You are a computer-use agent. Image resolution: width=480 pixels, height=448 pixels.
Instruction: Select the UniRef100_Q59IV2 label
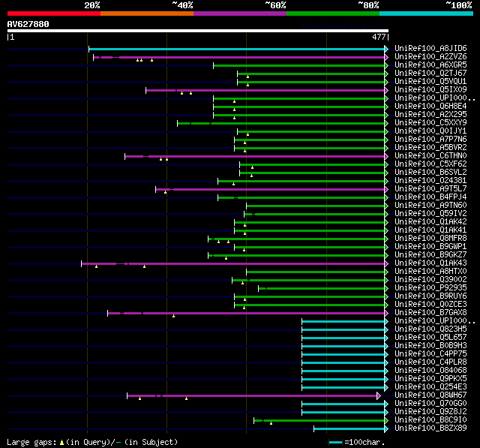[x=430, y=214]
